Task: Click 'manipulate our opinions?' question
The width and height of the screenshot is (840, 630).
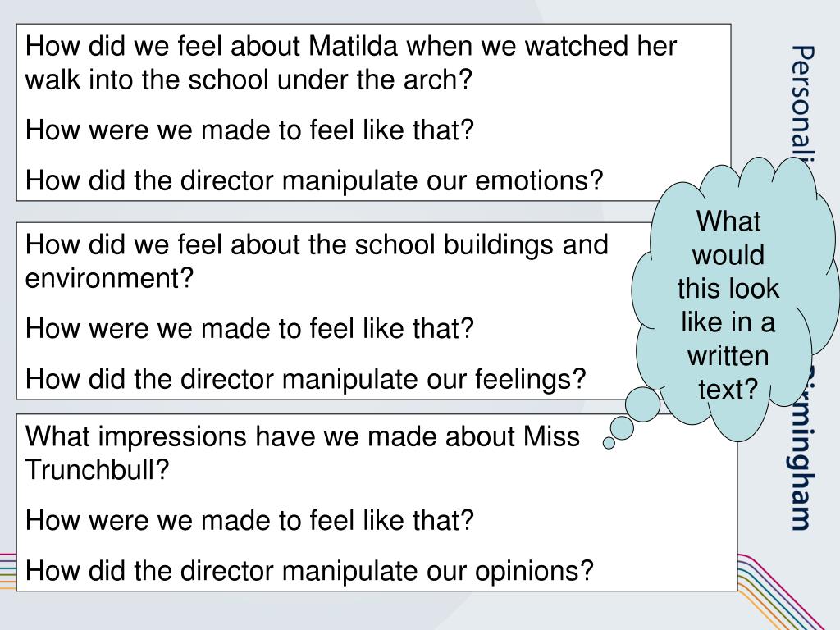Action: 309,570
